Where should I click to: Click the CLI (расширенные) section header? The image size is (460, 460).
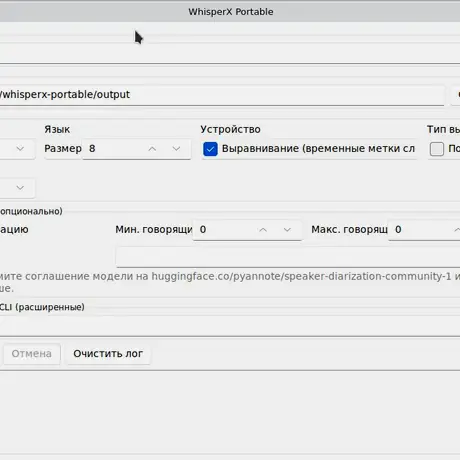(x=42, y=307)
